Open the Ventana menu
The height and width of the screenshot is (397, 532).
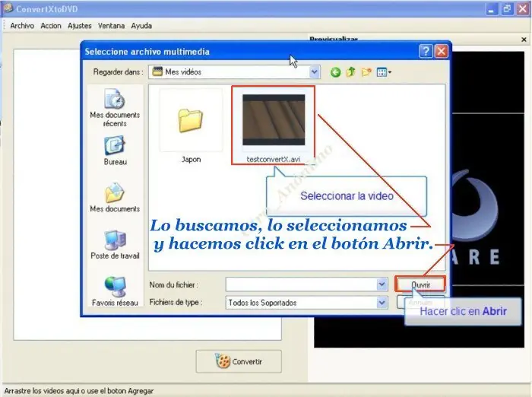(x=111, y=26)
